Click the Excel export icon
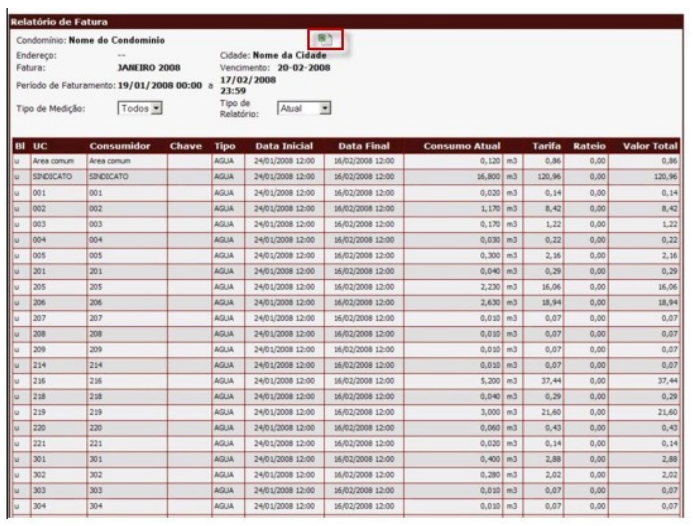Screen dimensions: 693x526 click(x=324, y=38)
